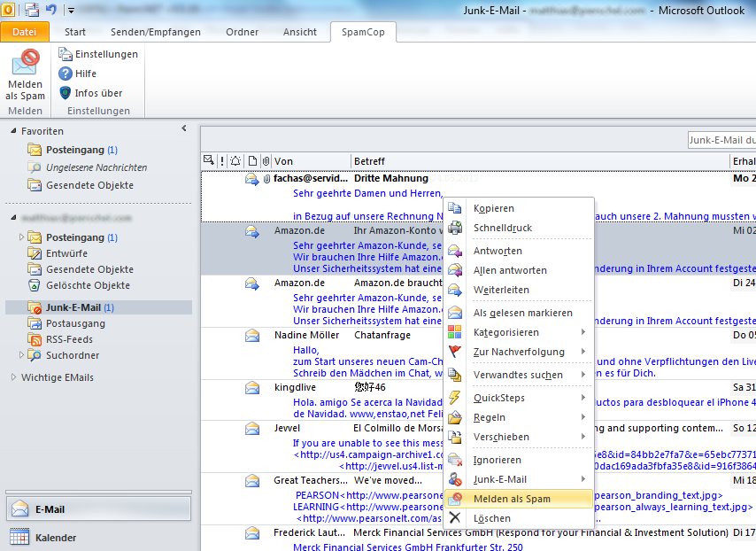This screenshot has width=756, height=551.
Task: Open Junk-E-Mail submenu in context menu
Action: (518, 479)
